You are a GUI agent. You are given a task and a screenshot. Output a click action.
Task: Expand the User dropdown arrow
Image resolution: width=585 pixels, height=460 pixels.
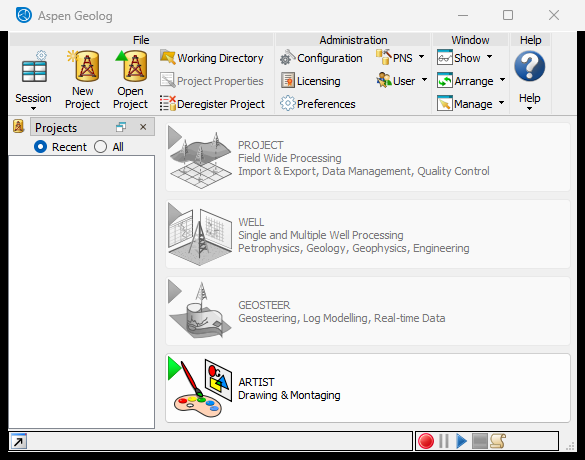(424, 80)
